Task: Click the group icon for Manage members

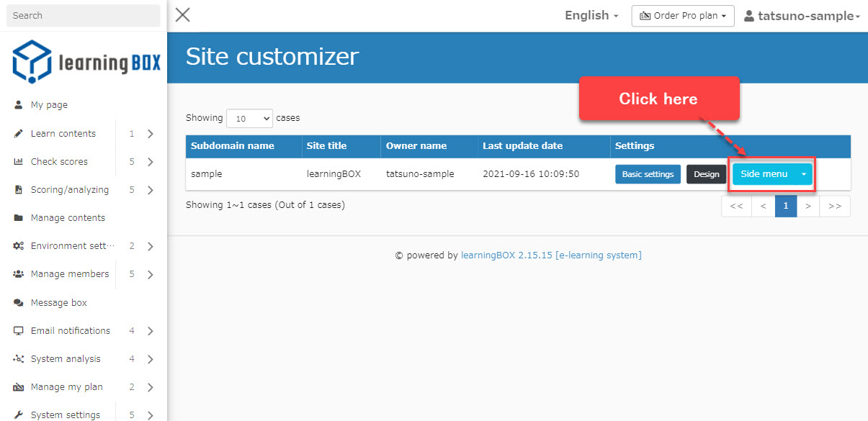Action: (19, 274)
